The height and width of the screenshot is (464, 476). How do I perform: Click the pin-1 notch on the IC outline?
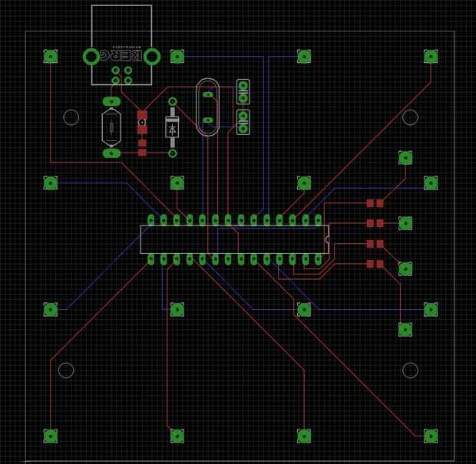328,239
